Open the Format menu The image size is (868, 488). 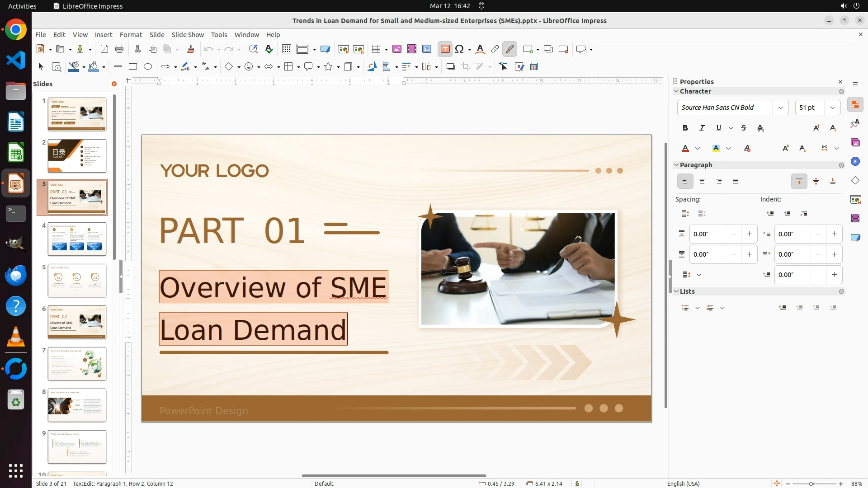131,35
